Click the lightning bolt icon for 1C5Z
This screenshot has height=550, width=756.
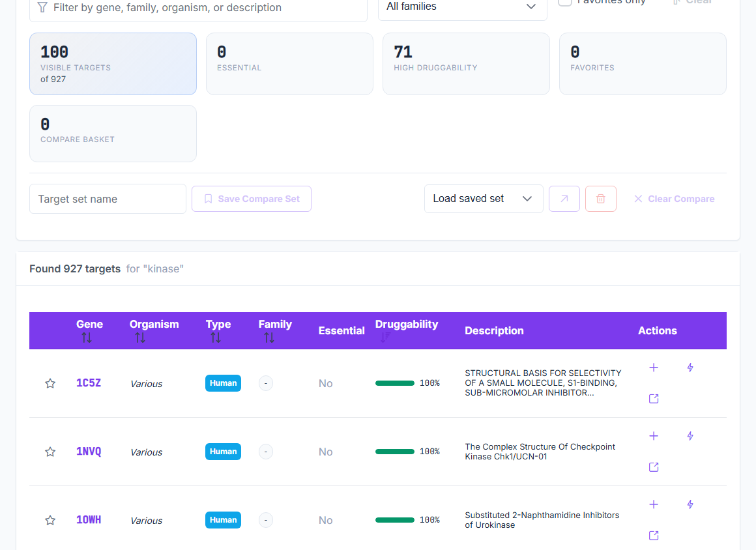coord(690,368)
